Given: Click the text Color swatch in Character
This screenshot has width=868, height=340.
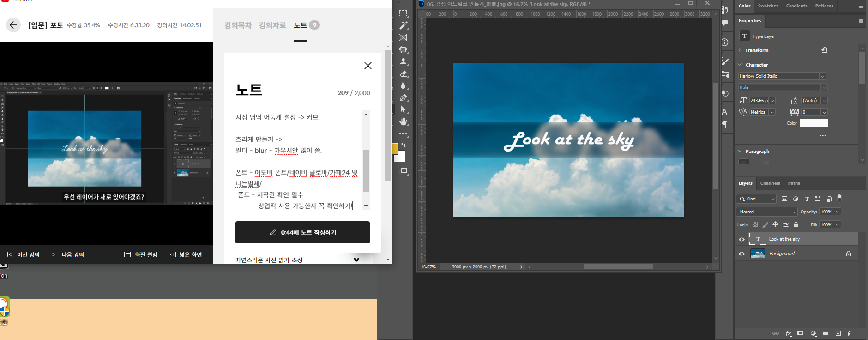Looking at the screenshot, I should pos(814,123).
